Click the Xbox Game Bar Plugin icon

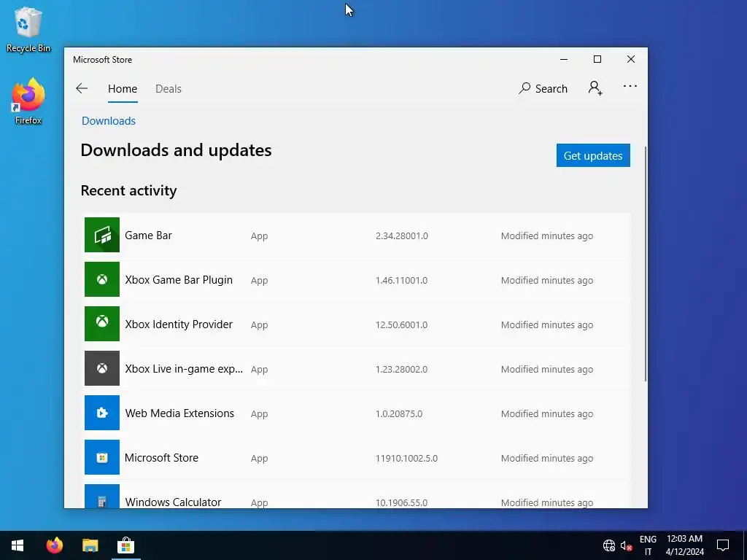(x=102, y=279)
